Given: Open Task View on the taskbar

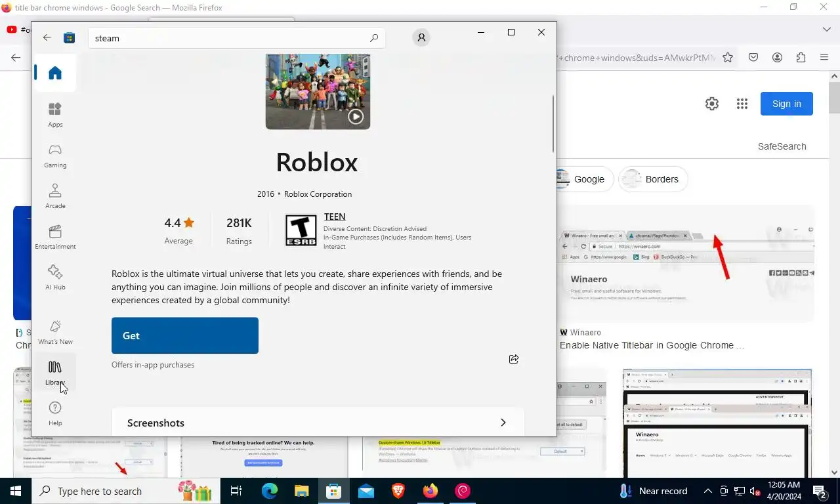Looking at the screenshot, I should pos(237,491).
